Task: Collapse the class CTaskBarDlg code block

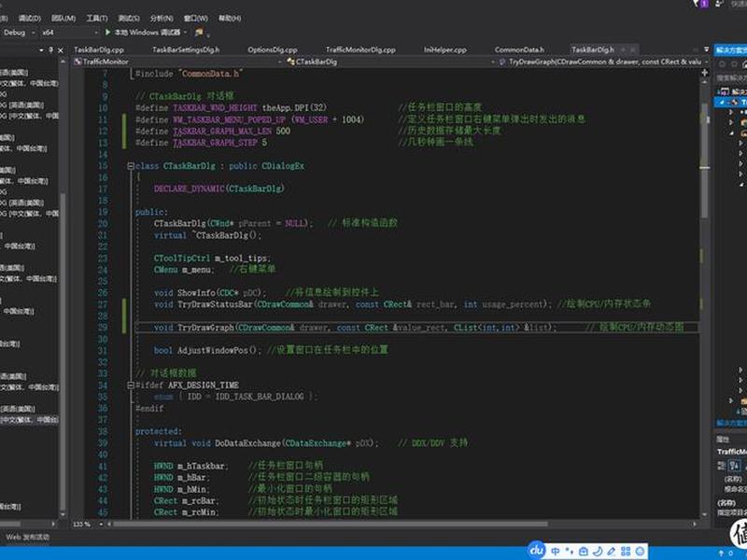Action: (131, 166)
